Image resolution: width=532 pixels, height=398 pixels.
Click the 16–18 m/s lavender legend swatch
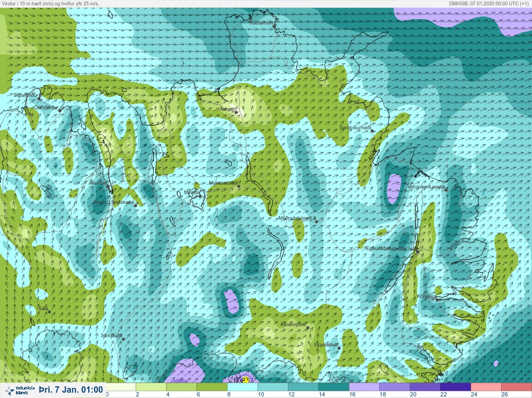point(364,387)
